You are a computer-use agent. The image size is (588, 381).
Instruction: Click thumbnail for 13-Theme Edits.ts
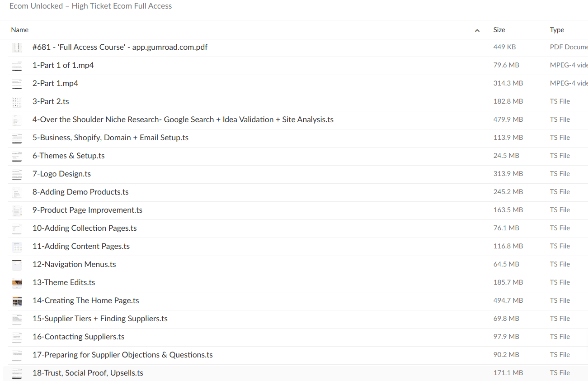[x=17, y=283]
